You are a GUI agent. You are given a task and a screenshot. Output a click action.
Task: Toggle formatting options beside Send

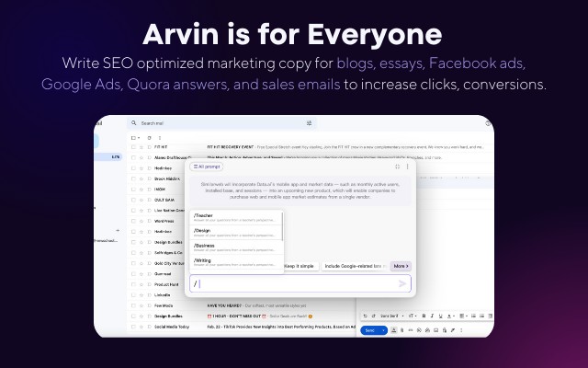click(394, 330)
